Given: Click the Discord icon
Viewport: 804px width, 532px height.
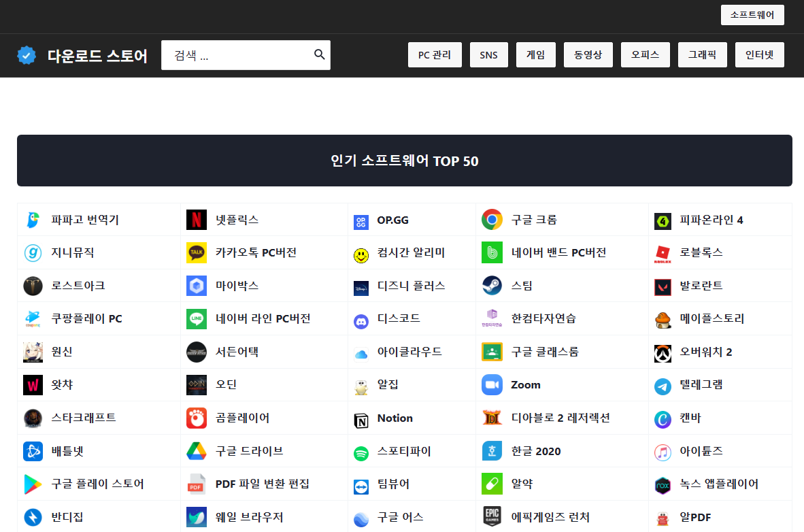Looking at the screenshot, I should (x=361, y=322).
